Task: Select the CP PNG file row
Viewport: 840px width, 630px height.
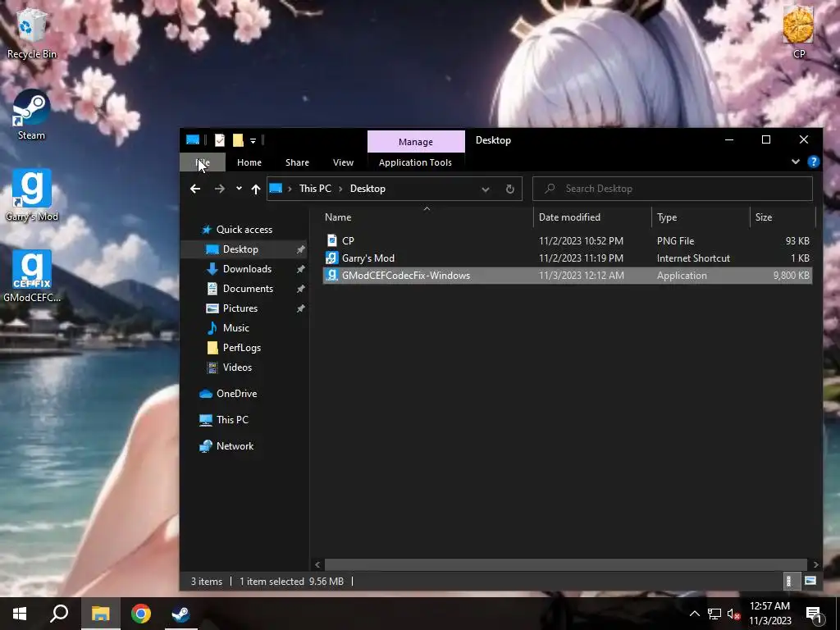Action: tap(568, 240)
